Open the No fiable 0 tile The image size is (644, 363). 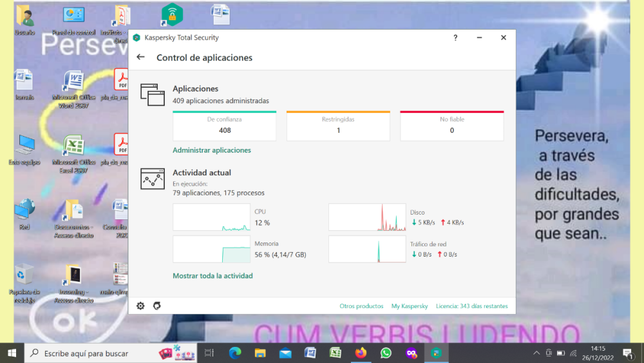[x=452, y=126]
